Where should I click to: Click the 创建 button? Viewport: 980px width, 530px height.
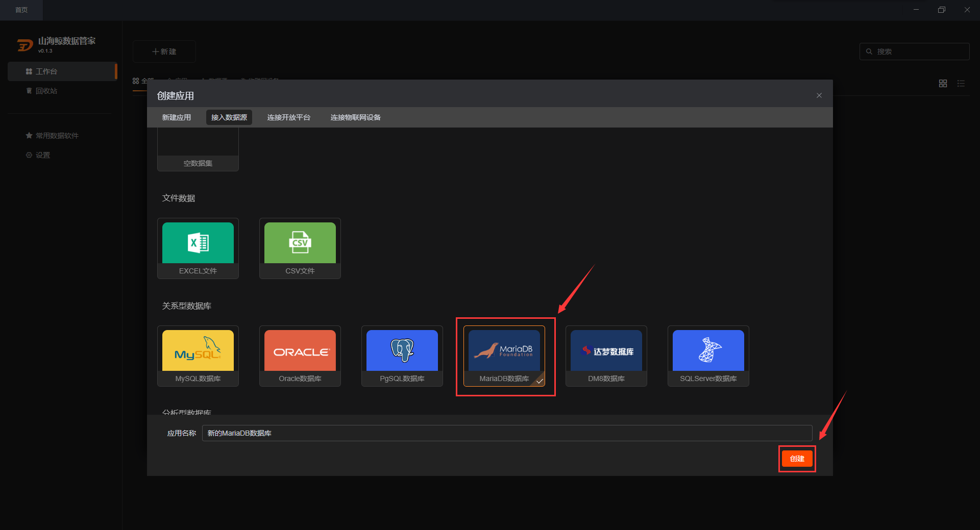click(797, 459)
